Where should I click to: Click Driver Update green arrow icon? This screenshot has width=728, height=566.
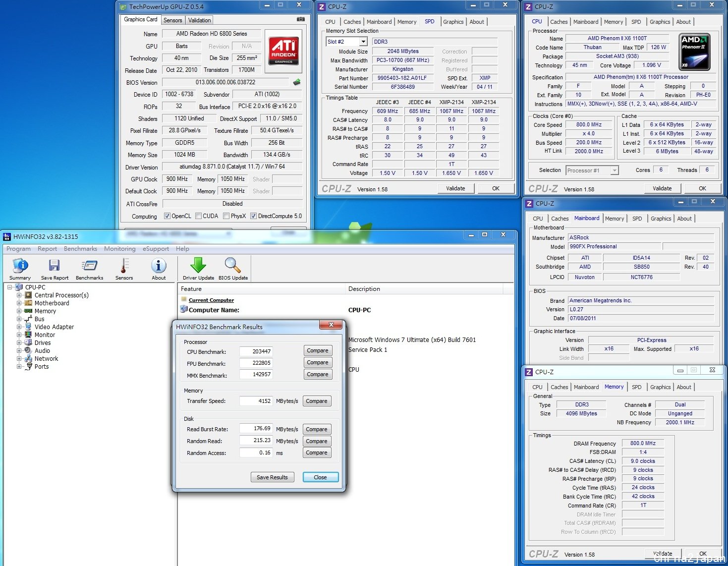(x=198, y=269)
